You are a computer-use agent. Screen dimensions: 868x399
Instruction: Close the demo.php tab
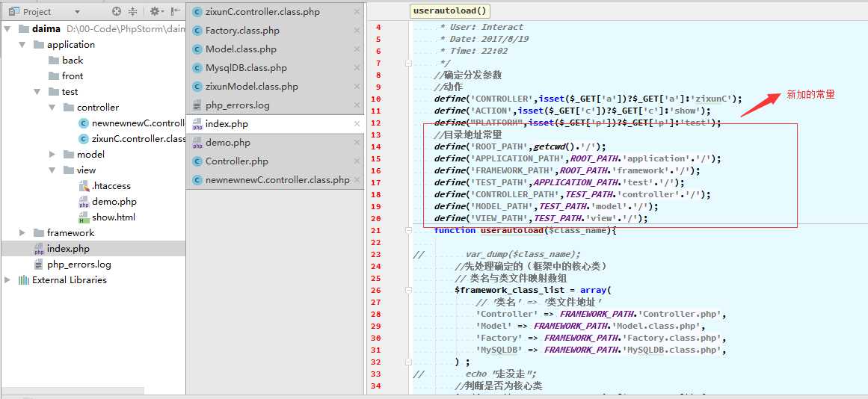point(357,143)
